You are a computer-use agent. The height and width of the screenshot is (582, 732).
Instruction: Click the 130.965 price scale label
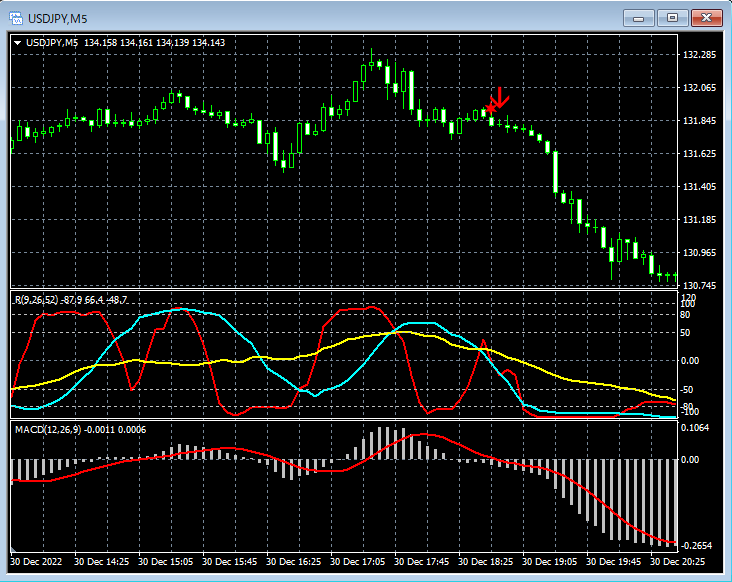(699, 252)
